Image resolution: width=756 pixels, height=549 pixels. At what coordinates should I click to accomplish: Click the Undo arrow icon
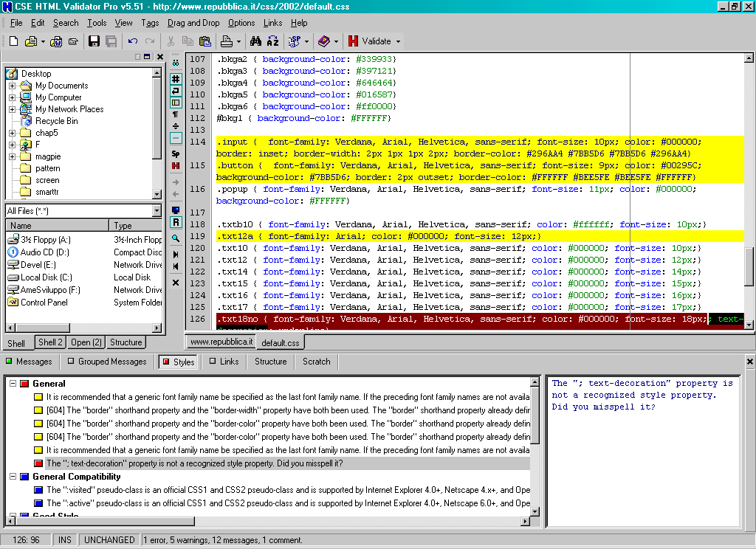[133, 41]
